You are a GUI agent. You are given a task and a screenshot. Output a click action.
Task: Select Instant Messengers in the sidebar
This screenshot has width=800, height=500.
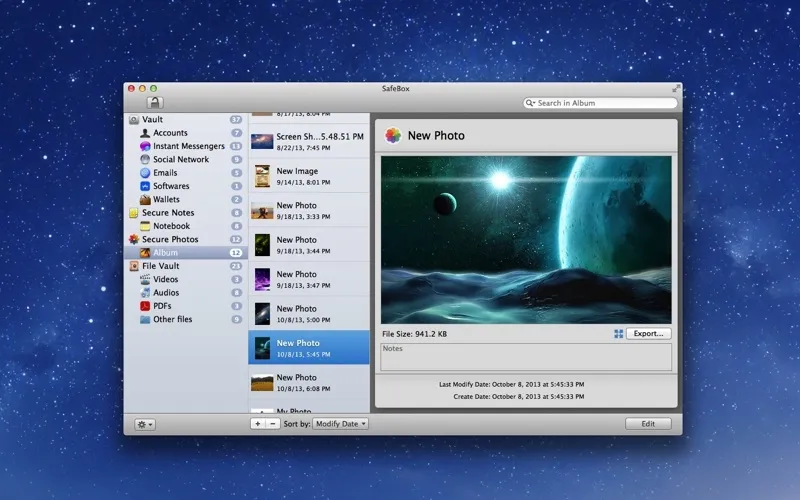(x=188, y=146)
